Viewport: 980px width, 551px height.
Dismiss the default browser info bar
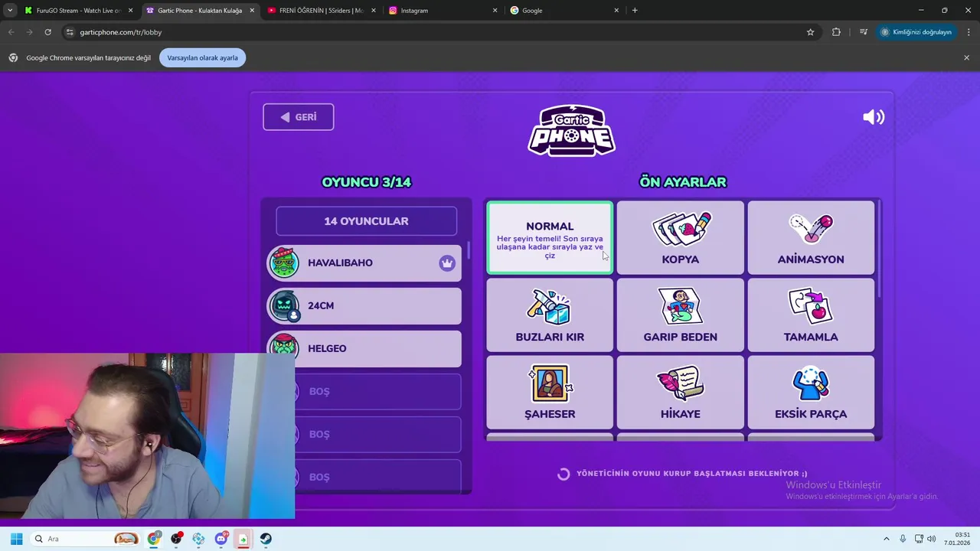(966, 57)
